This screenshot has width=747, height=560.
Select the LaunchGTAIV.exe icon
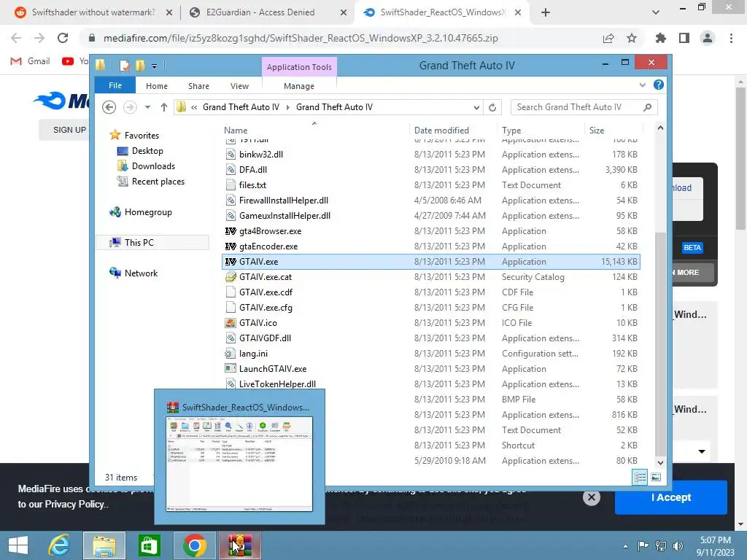tap(231, 368)
